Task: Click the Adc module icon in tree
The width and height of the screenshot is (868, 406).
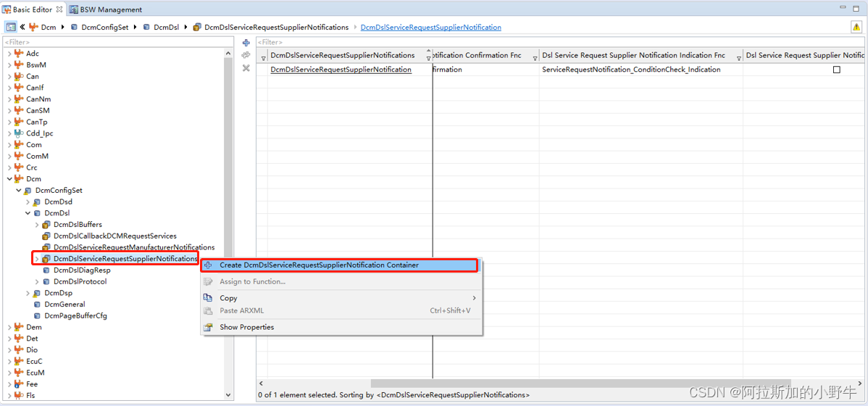Action: pos(20,53)
